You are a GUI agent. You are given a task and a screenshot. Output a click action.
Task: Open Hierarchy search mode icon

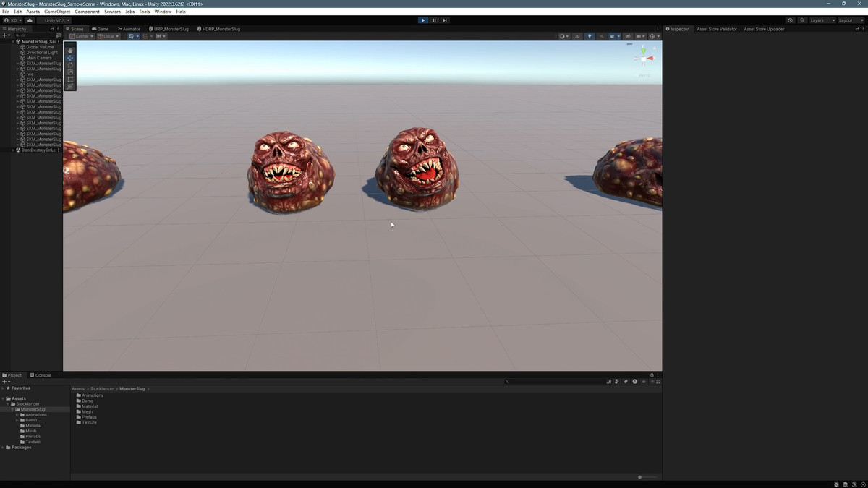pyautogui.click(x=58, y=35)
